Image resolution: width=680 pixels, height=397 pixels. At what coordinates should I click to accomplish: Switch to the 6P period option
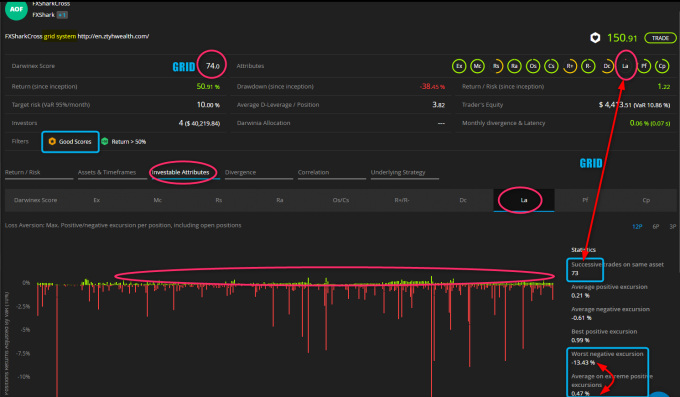click(656, 226)
